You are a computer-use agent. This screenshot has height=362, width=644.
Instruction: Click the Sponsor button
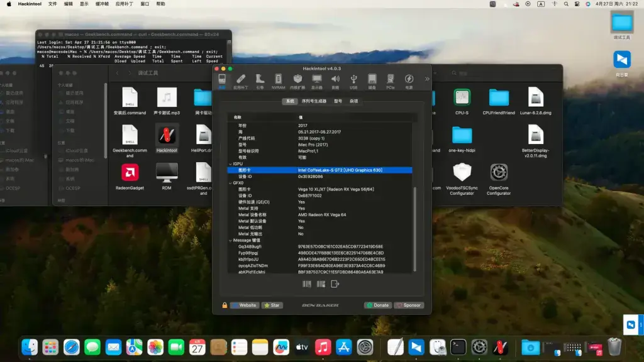click(x=409, y=305)
